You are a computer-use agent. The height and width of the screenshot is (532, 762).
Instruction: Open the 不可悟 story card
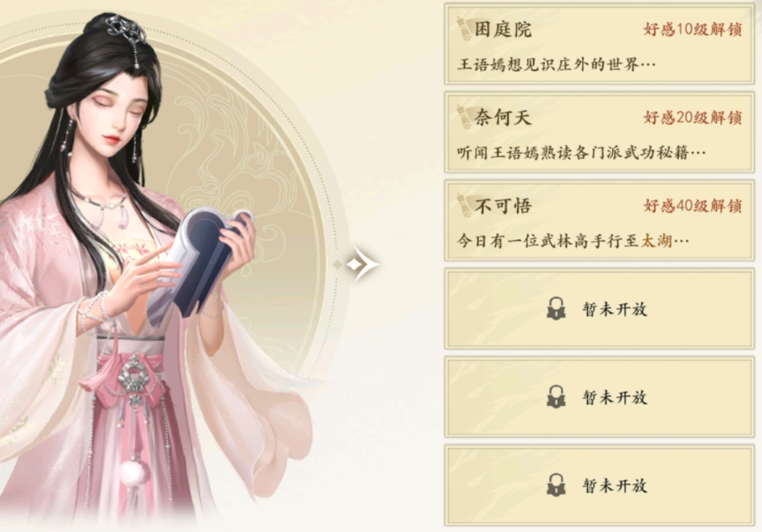pos(599,221)
